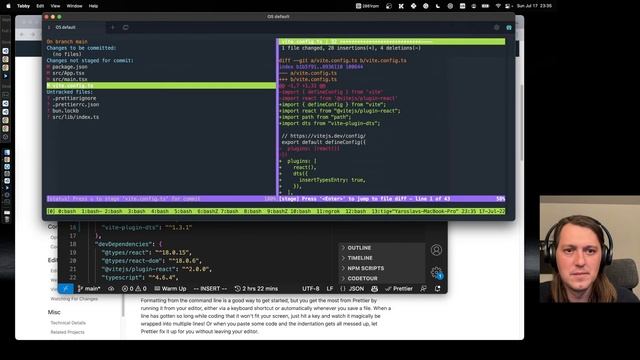
Task: Open VS Code Accounts icon
Action: (x=436, y=250)
